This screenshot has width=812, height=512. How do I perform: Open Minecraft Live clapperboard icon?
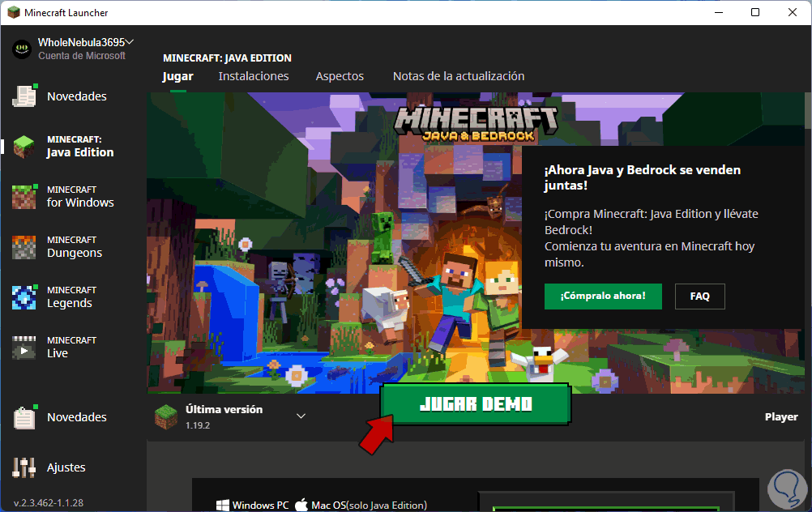point(24,348)
